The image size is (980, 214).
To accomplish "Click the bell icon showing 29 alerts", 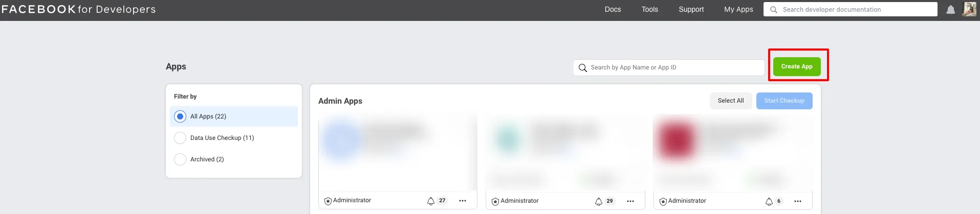I will click(x=599, y=202).
